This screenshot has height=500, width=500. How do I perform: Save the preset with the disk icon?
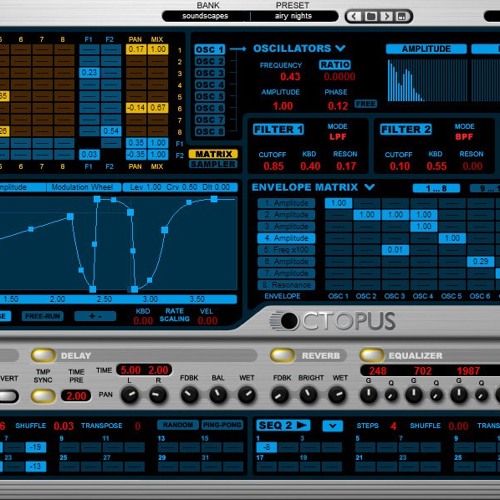pos(402,16)
